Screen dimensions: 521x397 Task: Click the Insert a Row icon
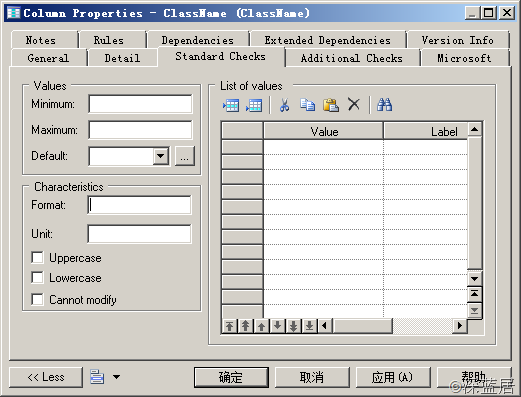pyautogui.click(x=231, y=105)
